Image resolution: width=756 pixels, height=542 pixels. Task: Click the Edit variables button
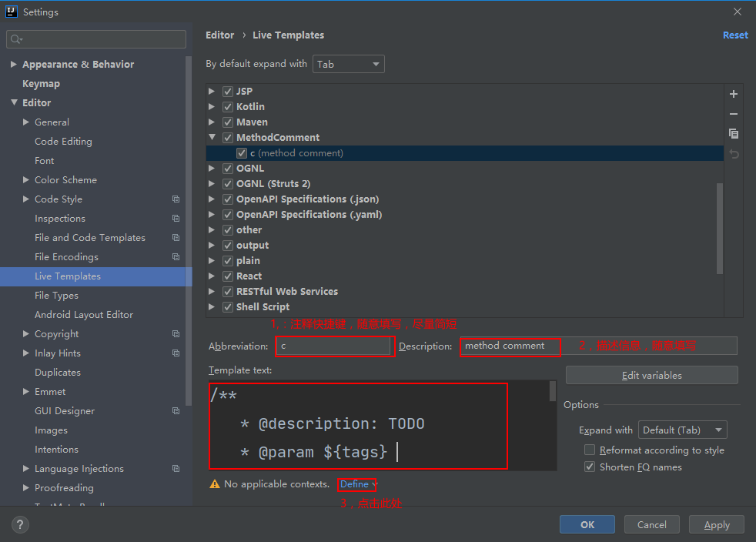pos(652,375)
